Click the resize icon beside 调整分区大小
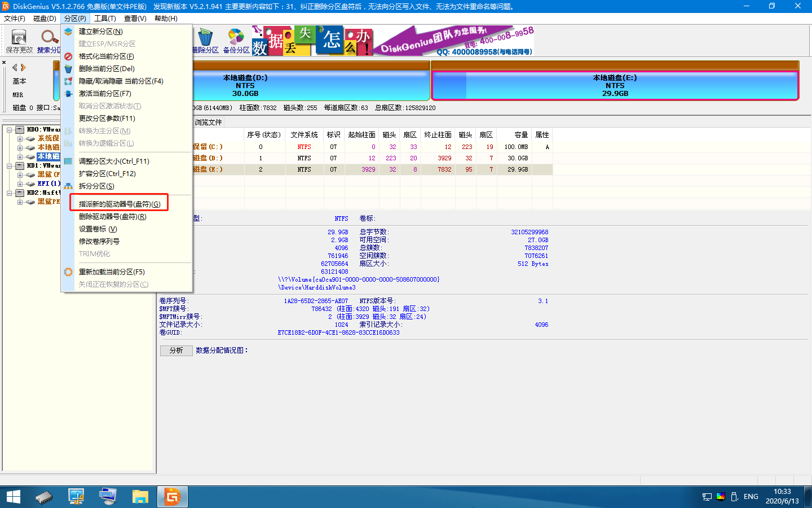Screen dimensions: 812x508 click(68, 161)
